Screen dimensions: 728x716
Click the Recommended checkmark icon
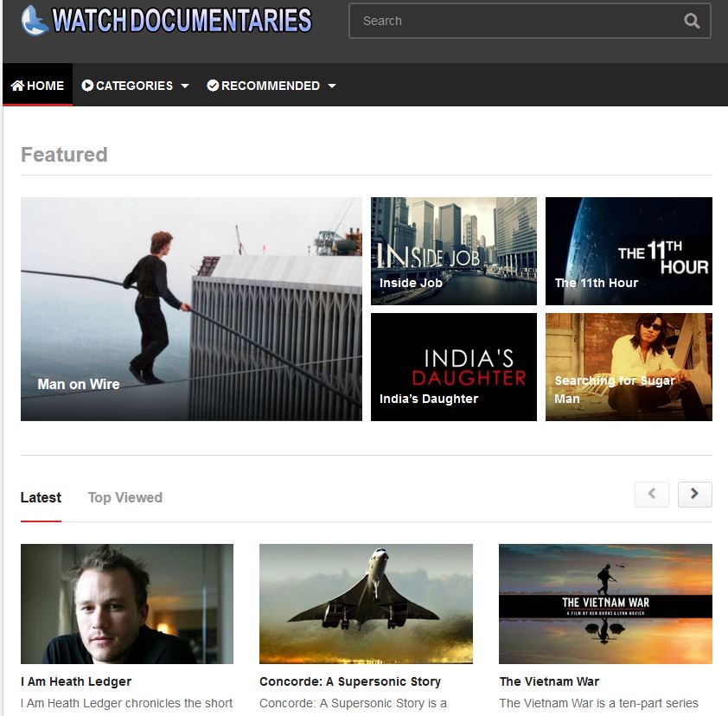coord(213,86)
